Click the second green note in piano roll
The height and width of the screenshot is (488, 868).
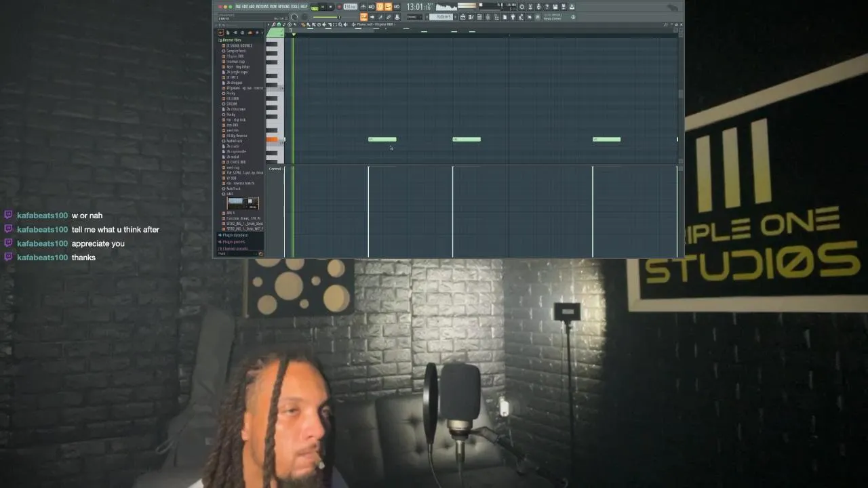(467, 140)
